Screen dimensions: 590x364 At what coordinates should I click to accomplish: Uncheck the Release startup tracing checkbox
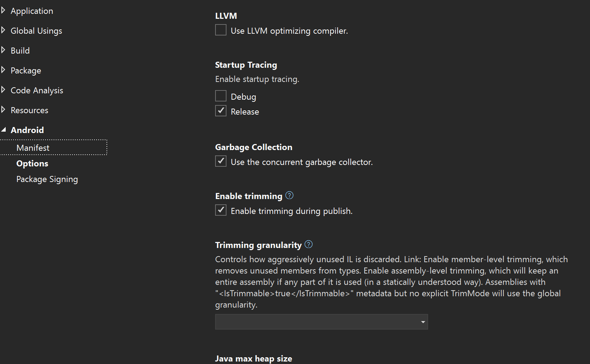pos(221,111)
